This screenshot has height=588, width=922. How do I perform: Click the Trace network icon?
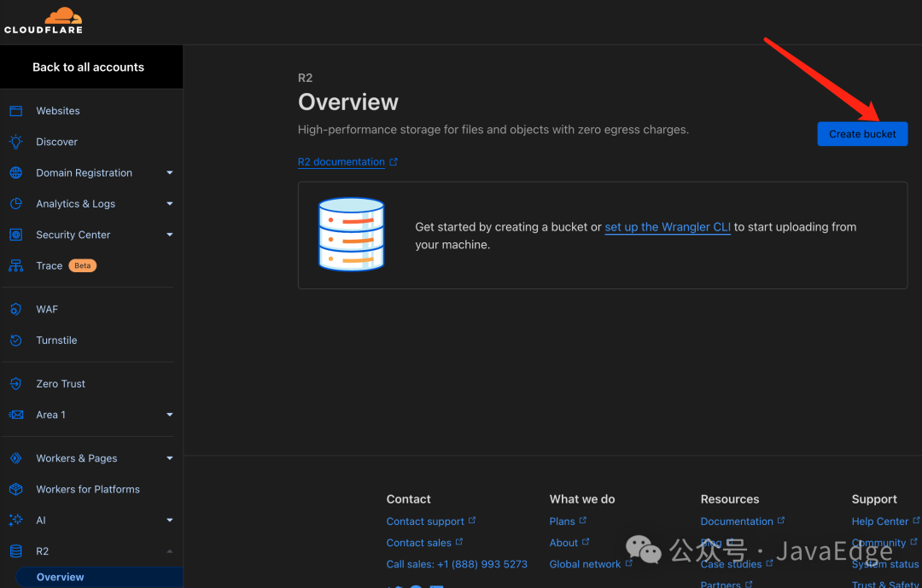(x=16, y=265)
